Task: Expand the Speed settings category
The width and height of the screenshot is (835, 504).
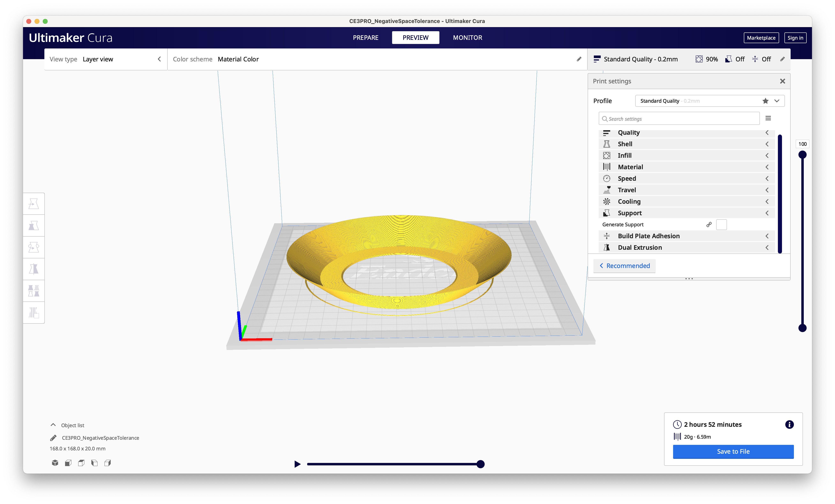Action: pos(687,178)
